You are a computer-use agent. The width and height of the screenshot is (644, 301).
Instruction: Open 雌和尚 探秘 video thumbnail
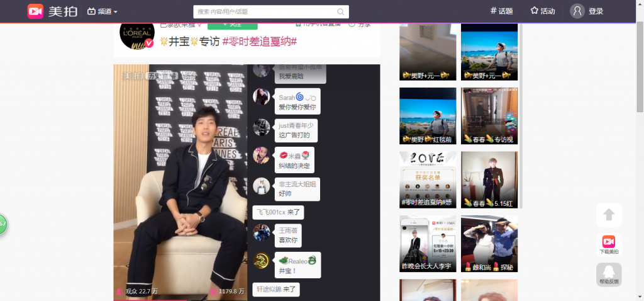click(x=489, y=244)
